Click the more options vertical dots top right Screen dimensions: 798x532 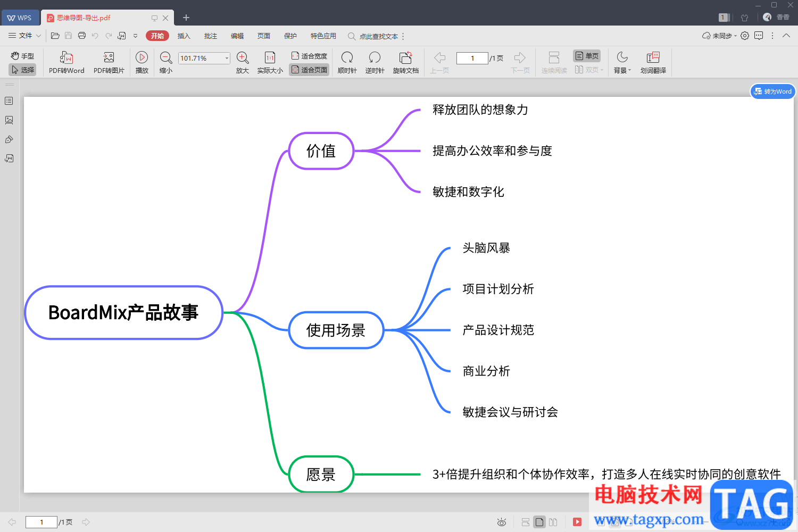(772, 36)
